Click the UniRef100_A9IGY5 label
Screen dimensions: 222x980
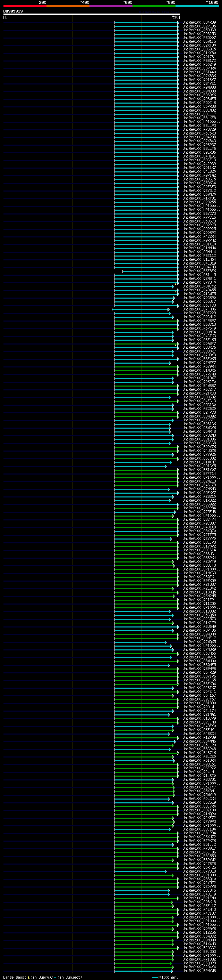tap(199, 466)
